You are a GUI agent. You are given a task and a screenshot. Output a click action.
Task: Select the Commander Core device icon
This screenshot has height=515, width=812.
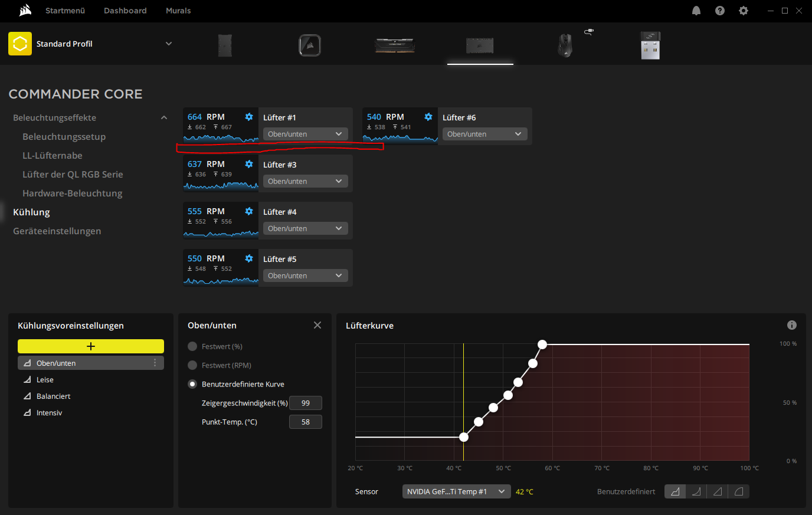[480, 45]
